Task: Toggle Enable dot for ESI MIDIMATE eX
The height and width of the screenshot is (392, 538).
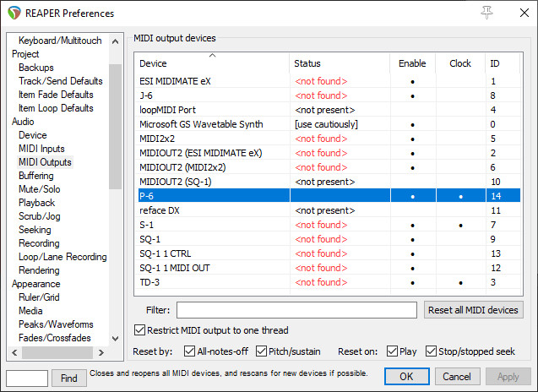Action: (412, 82)
